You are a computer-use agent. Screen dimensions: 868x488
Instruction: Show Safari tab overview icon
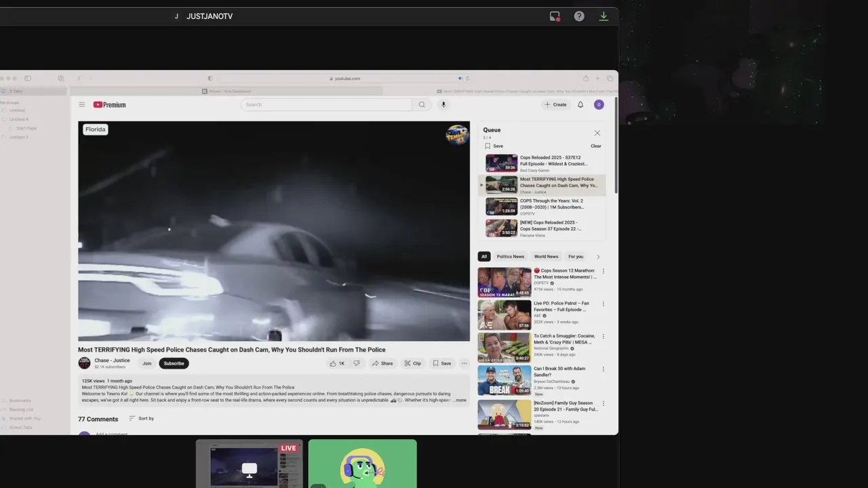point(610,78)
